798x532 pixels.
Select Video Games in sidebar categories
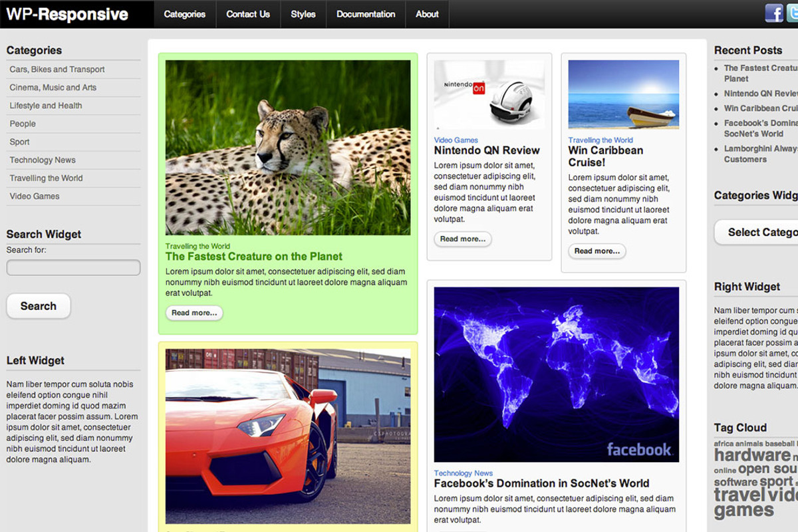point(35,196)
